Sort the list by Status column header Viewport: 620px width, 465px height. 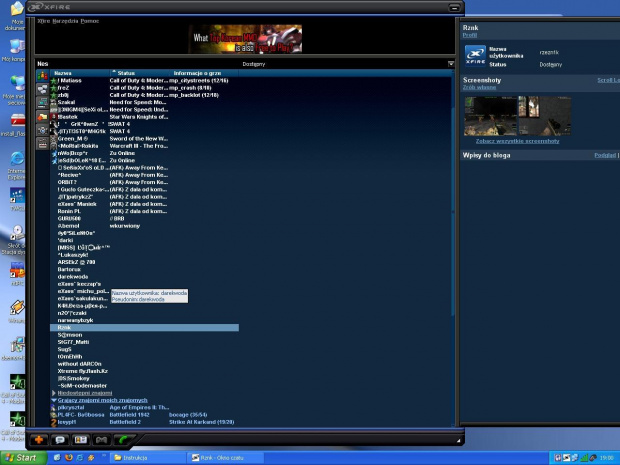pyautogui.click(x=140, y=73)
